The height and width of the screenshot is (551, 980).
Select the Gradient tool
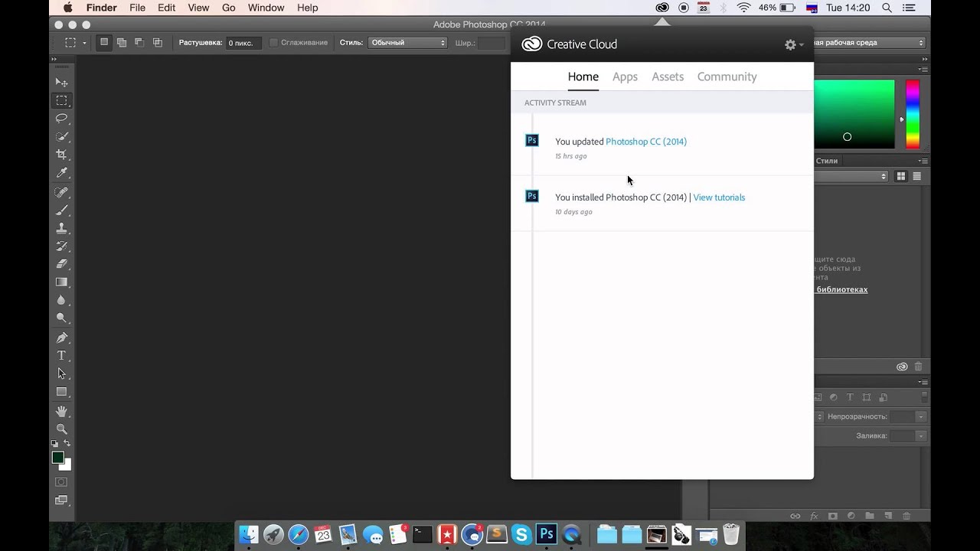(x=62, y=282)
